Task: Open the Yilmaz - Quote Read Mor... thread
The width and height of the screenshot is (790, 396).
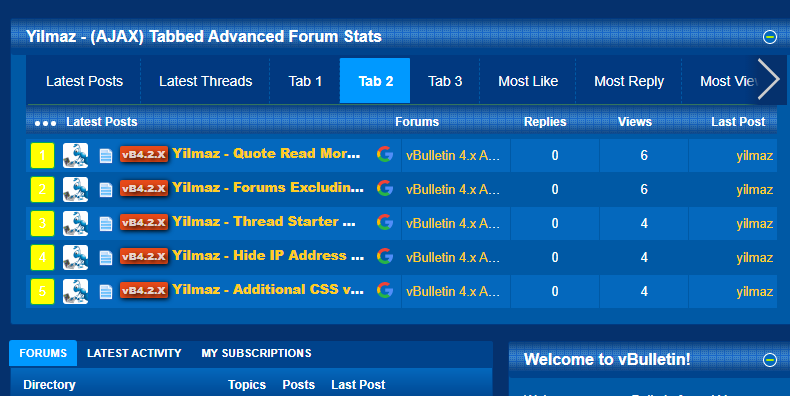Action: pyautogui.click(x=266, y=153)
